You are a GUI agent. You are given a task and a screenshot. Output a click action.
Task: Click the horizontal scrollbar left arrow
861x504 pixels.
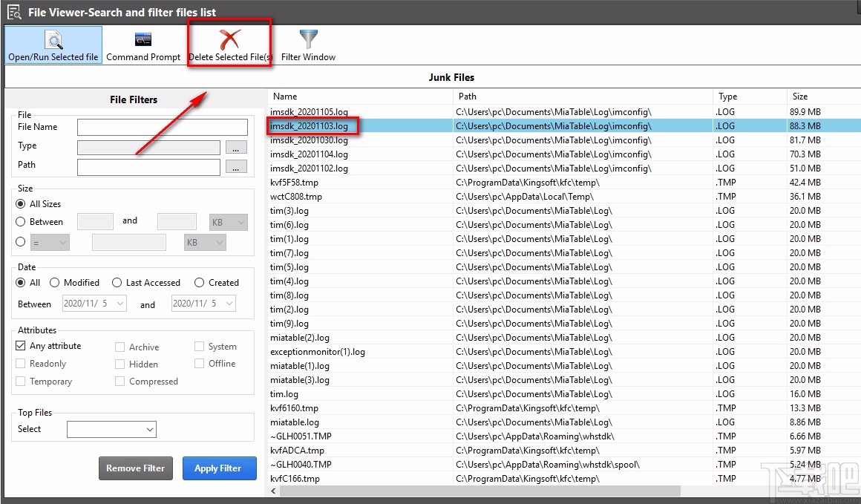tap(272, 491)
